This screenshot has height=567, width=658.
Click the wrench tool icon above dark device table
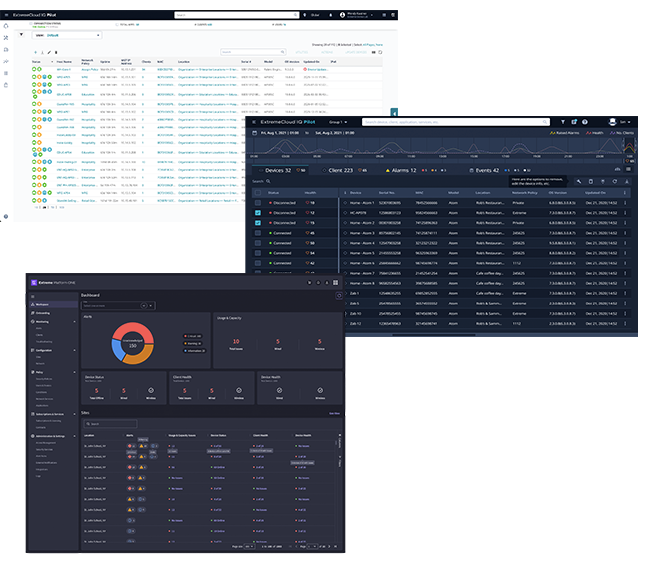579,181
